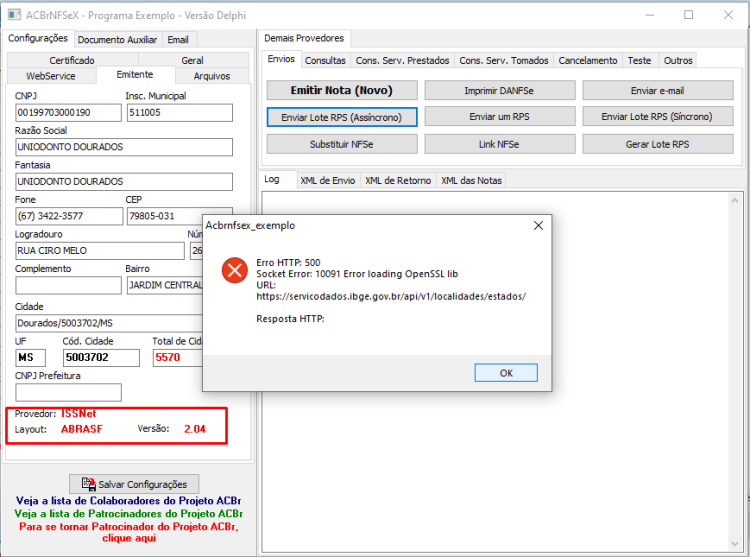Open the Configurações tab
The width and height of the screenshot is (750, 557).
[x=38, y=38]
